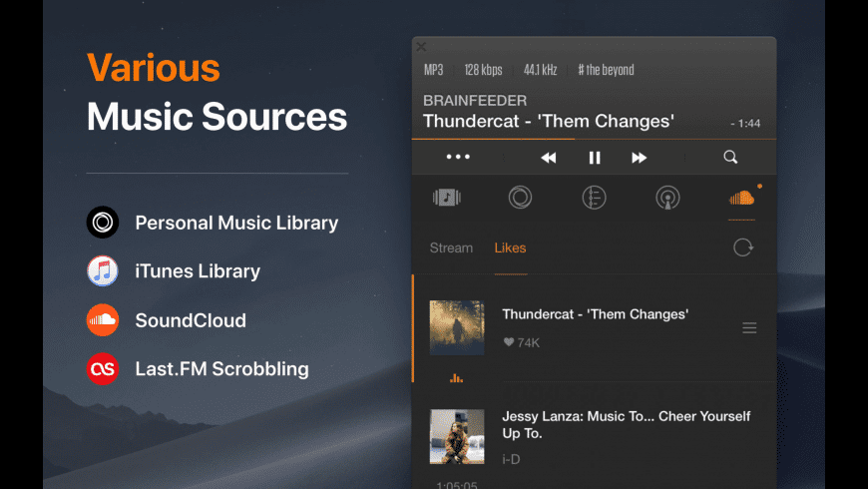This screenshot has width=868, height=489.
Task: Click the heart icon showing 74K likes
Action: [508, 342]
